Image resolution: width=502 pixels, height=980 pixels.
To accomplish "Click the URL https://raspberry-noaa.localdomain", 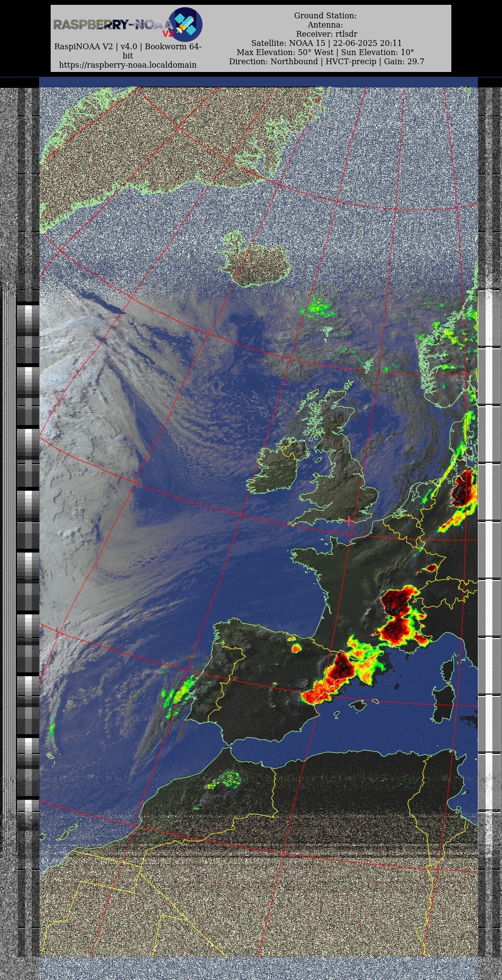I will [128, 65].
